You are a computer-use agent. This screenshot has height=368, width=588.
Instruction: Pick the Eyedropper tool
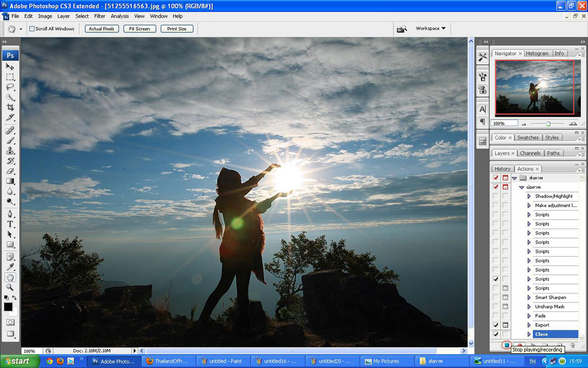point(10,267)
